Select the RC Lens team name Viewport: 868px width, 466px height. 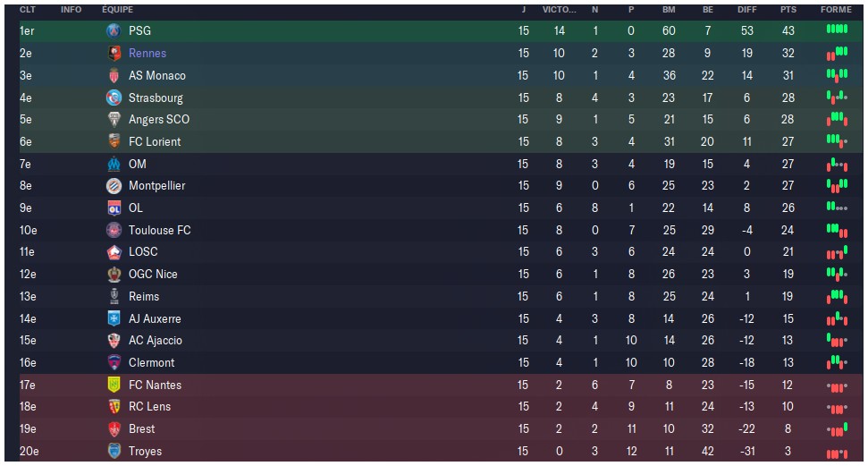coord(149,407)
